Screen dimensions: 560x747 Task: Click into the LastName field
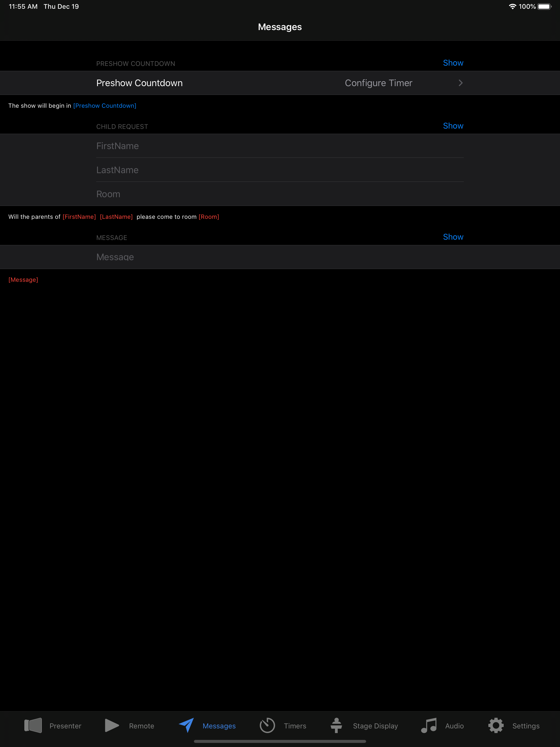click(280, 170)
